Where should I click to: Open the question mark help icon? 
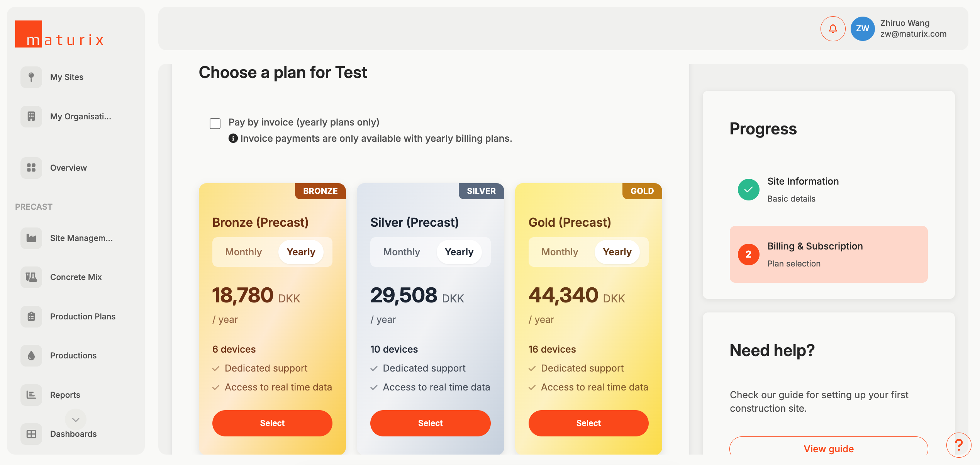[x=958, y=445]
